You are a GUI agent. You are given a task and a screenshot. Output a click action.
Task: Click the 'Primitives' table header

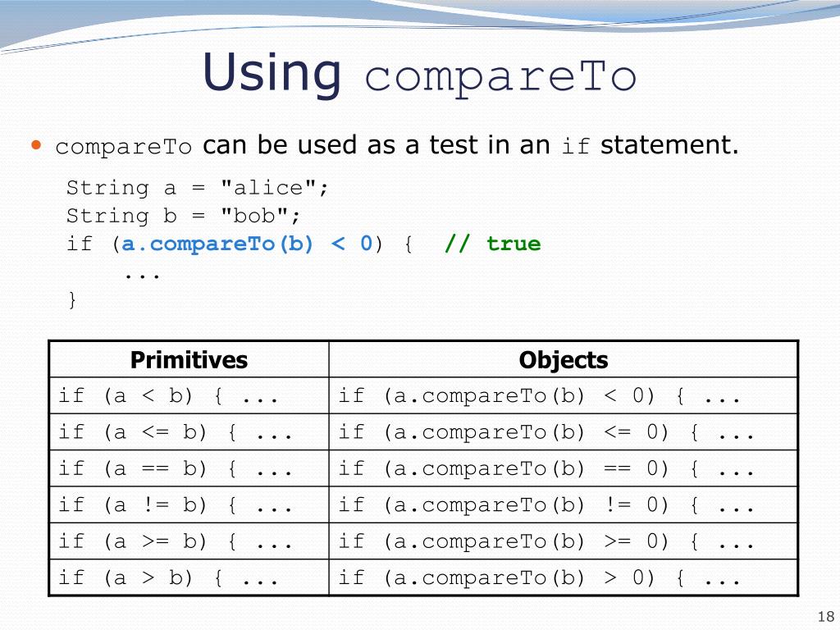[x=189, y=359]
